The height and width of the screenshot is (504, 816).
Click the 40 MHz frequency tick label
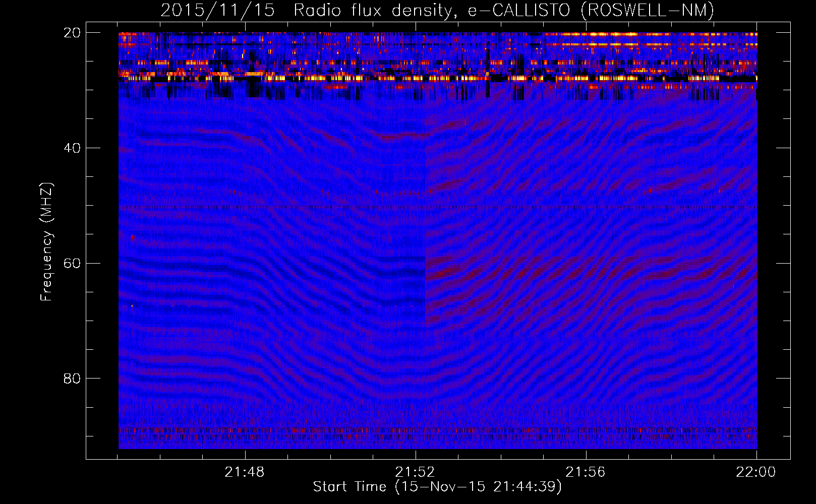(72, 148)
